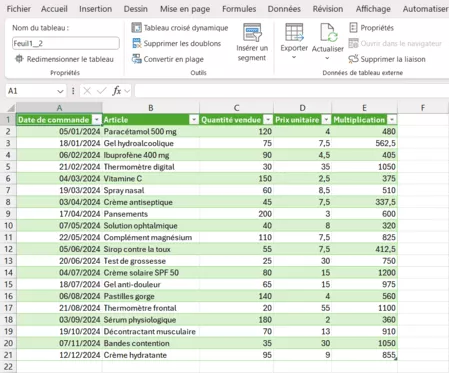The height and width of the screenshot is (373, 449).
Task: Click the fx insert function icon
Action: [x=116, y=91]
